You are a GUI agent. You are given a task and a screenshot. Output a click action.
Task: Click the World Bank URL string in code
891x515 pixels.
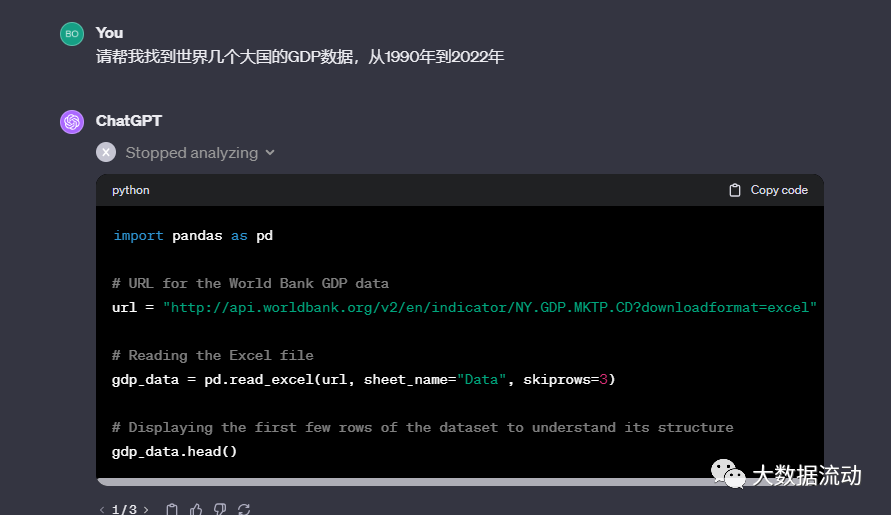[490, 308]
